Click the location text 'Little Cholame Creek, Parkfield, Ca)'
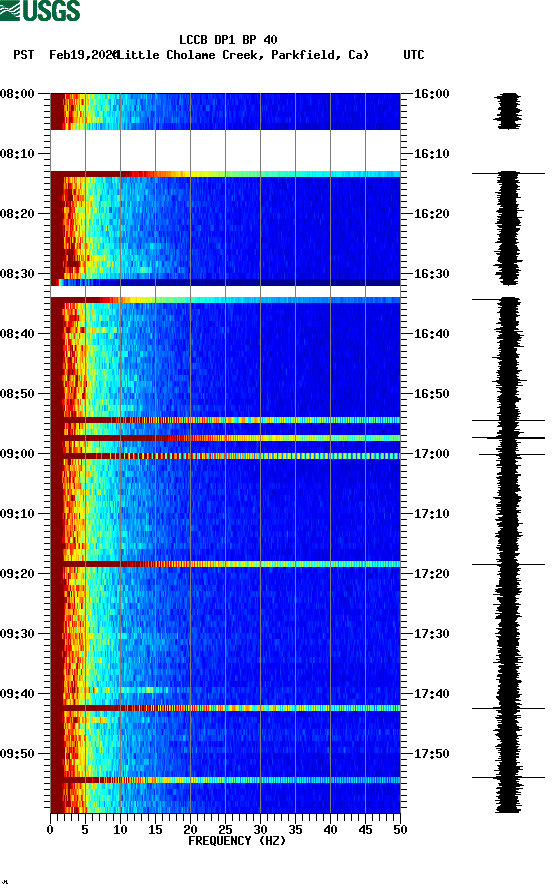 coord(242,55)
